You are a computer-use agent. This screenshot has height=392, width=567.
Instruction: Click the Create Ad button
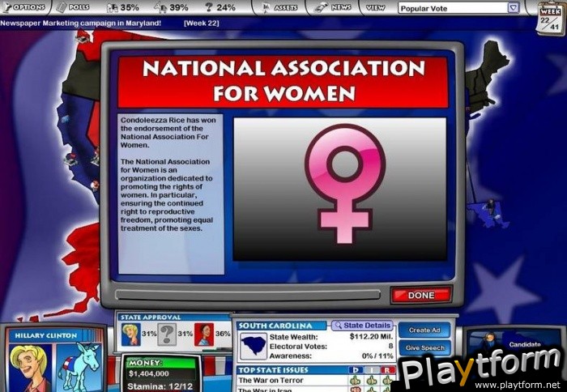pyautogui.click(x=424, y=330)
